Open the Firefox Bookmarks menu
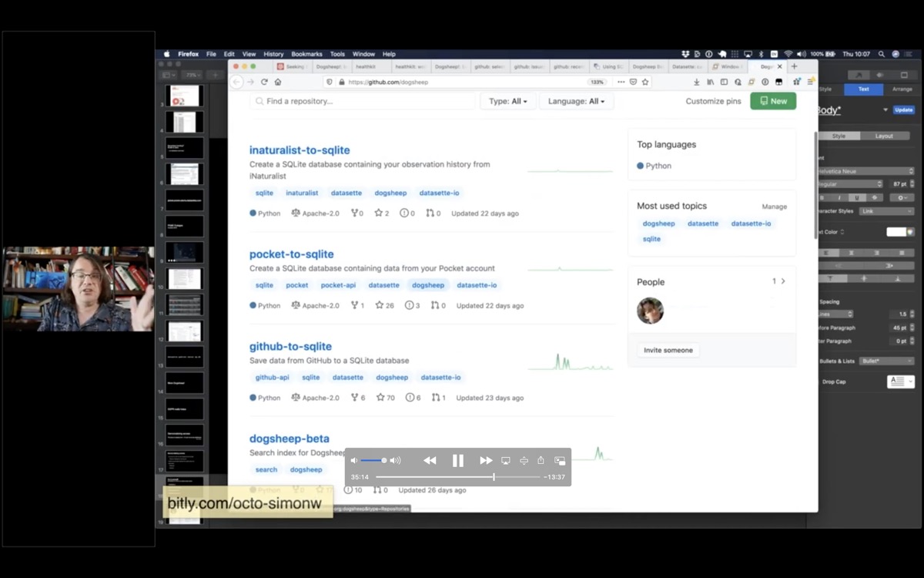Image resolution: width=924 pixels, height=578 pixels. 306,54
